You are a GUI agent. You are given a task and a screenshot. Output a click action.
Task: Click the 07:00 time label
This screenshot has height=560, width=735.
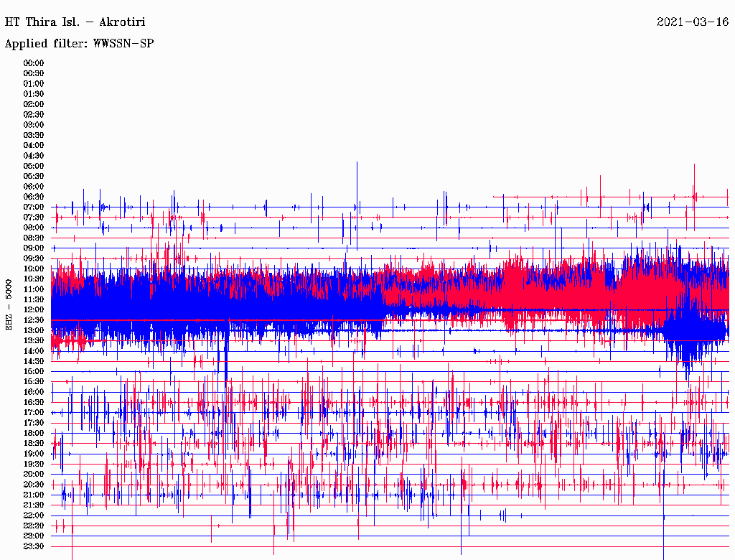(x=34, y=207)
